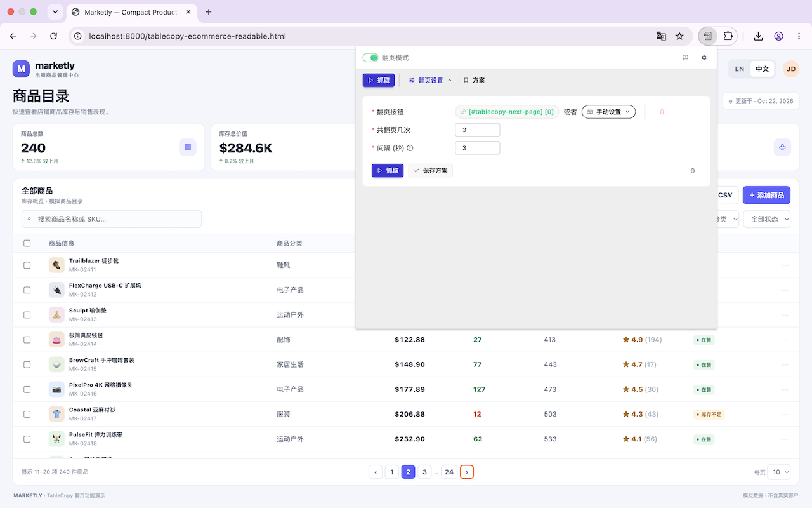Switch language to EN

click(740, 69)
